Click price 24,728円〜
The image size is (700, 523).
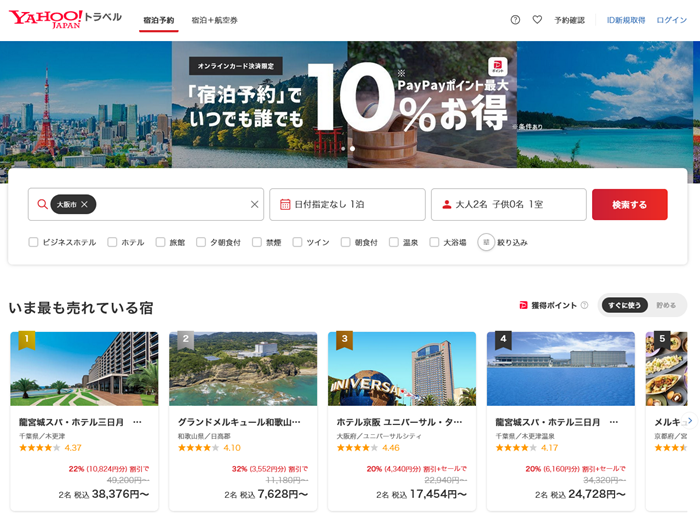pyautogui.click(x=597, y=494)
